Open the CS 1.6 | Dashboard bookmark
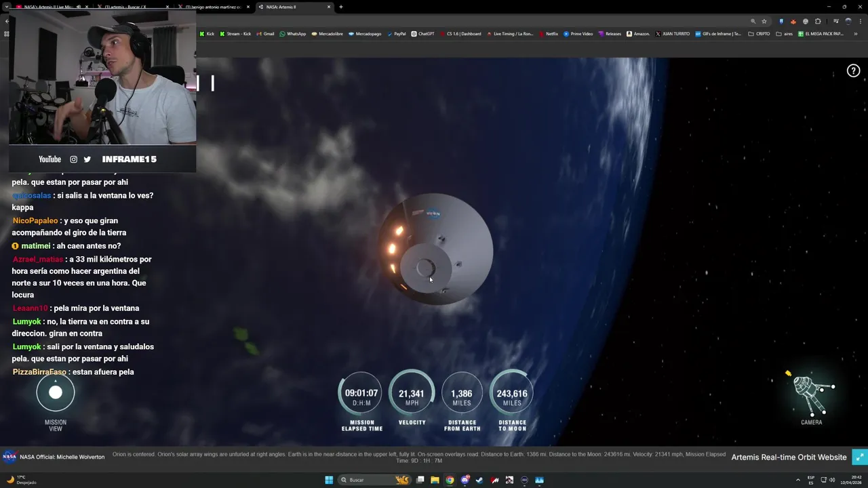Screen dimensions: 868x488 click(x=460, y=33)
